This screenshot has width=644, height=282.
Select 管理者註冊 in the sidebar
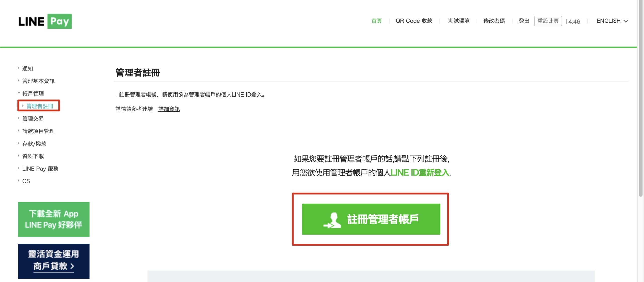tap(39, 106)
